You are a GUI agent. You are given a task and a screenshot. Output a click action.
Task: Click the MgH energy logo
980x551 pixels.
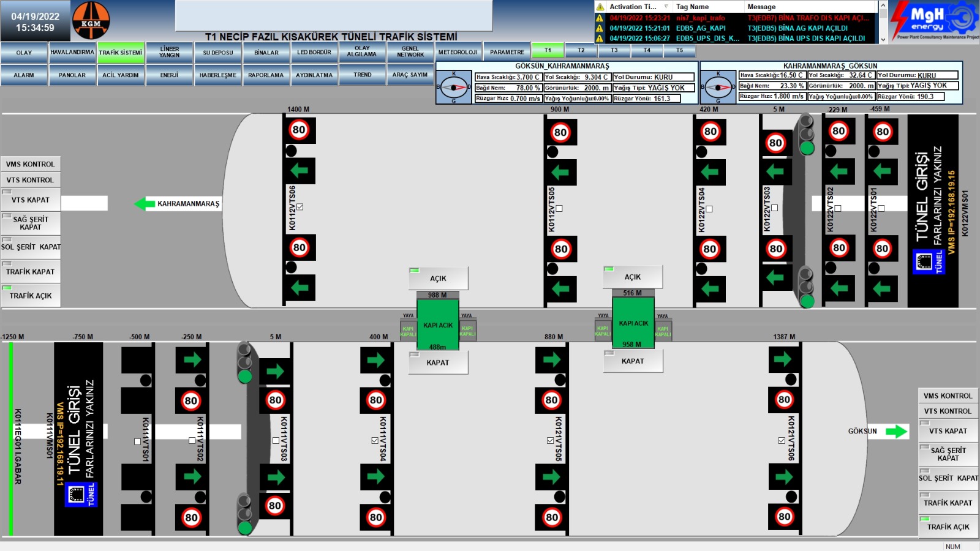[935, 20]
